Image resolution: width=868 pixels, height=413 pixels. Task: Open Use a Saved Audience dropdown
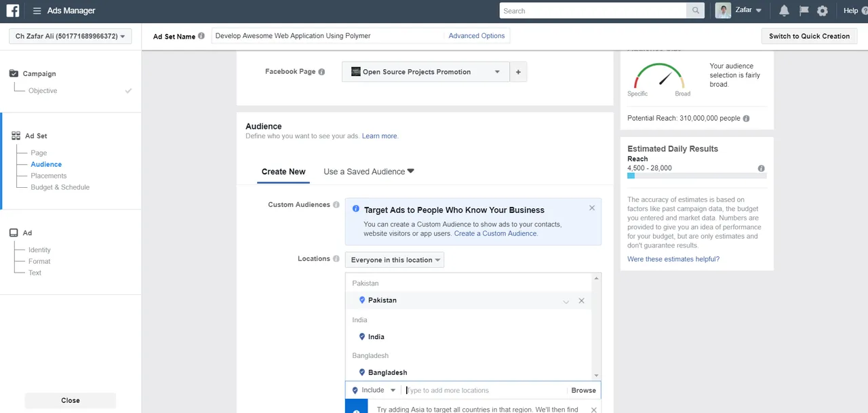[369, 172]
